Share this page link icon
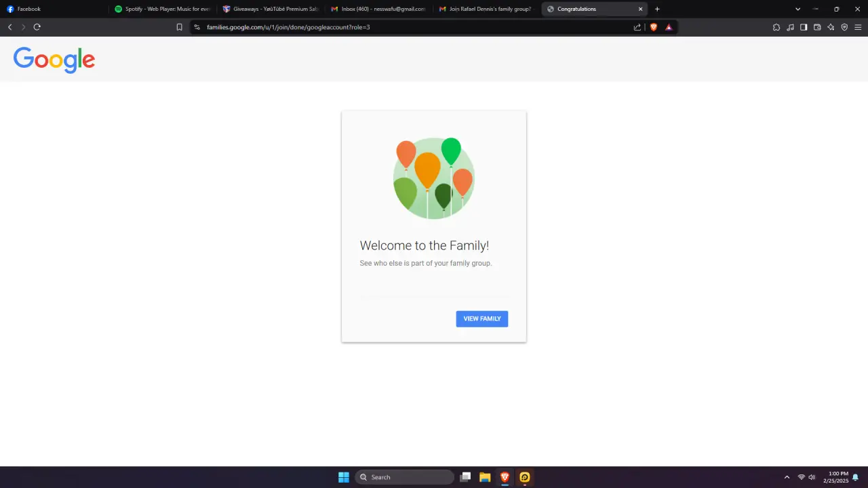 [637, 27]
